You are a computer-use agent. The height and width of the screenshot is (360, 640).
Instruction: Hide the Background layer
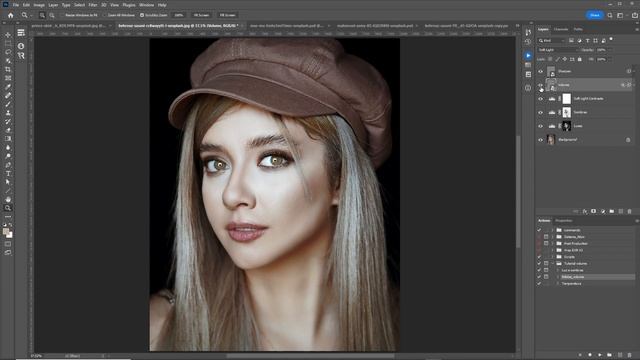click(540, 140)
